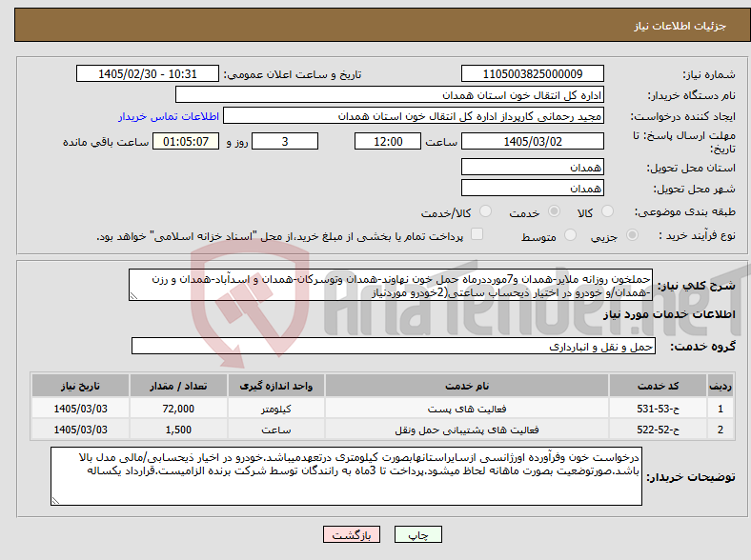This screenshot has width=751, height=560.
Task: Click the تاریخ نیاز column header
Action: 80,386
